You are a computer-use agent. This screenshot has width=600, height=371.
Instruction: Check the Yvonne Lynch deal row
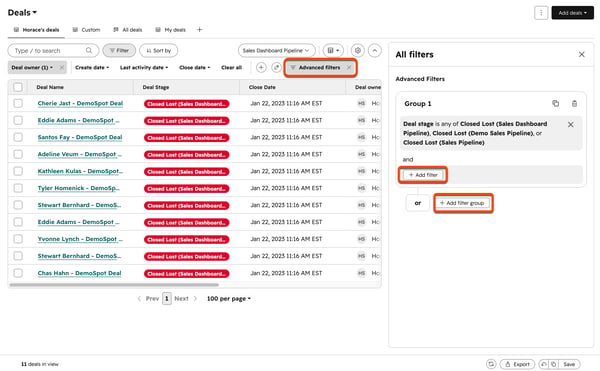18,239
